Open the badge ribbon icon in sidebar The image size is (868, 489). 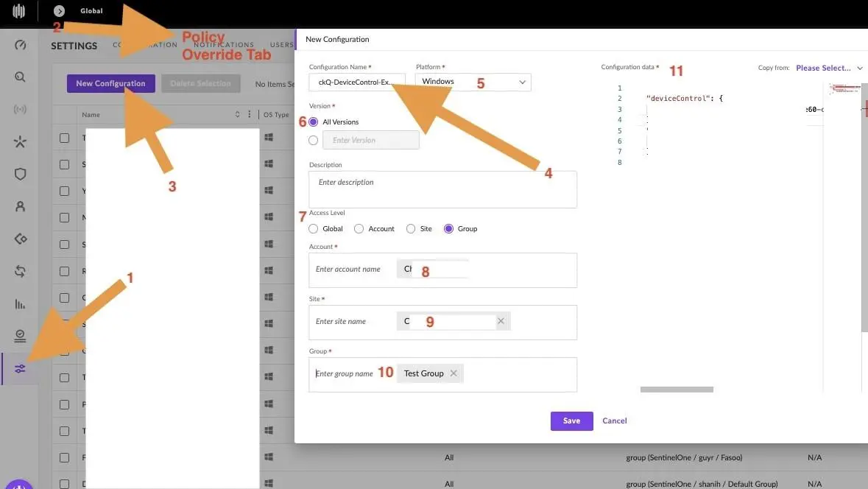pos(20,336)
